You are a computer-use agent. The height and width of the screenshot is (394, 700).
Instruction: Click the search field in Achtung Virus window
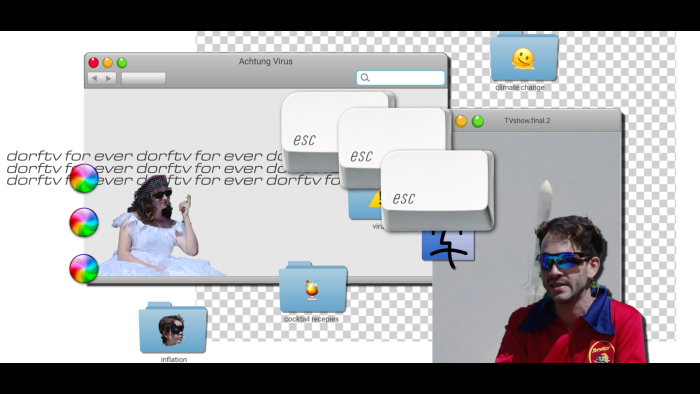click(x=400, y=78)
